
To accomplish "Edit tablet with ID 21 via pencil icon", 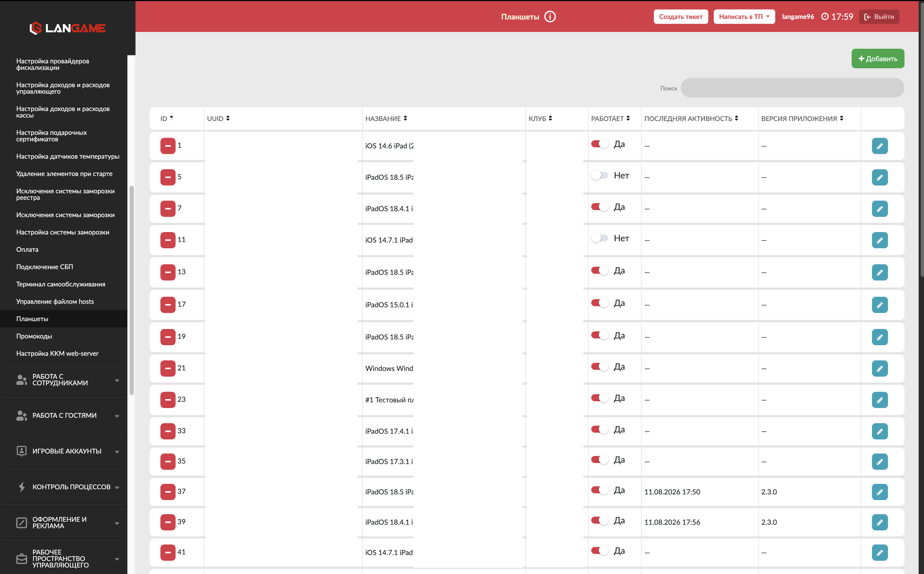I will click(x=880, y=368).
